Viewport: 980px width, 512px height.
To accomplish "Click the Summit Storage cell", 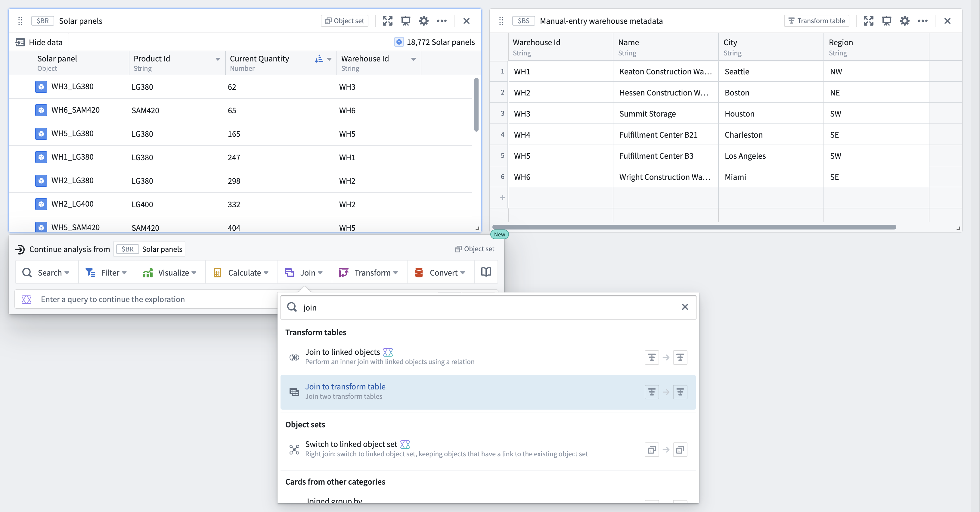I will [x=665, y=114].
